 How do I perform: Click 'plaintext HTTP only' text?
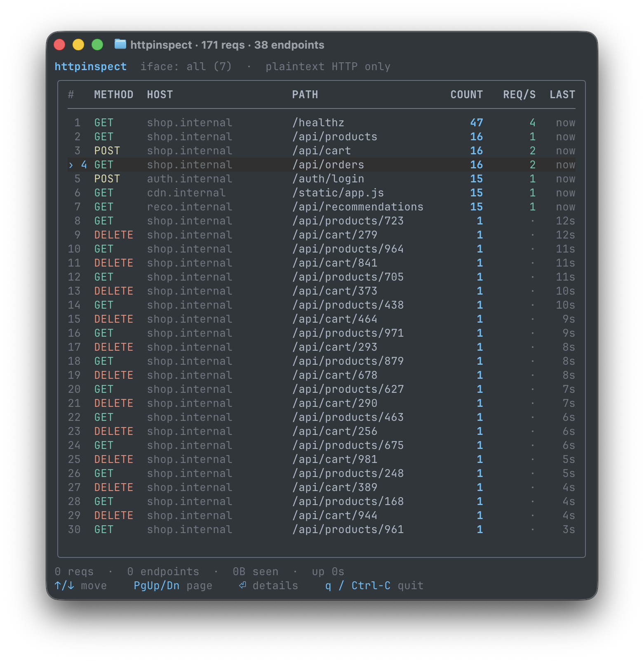328,66
